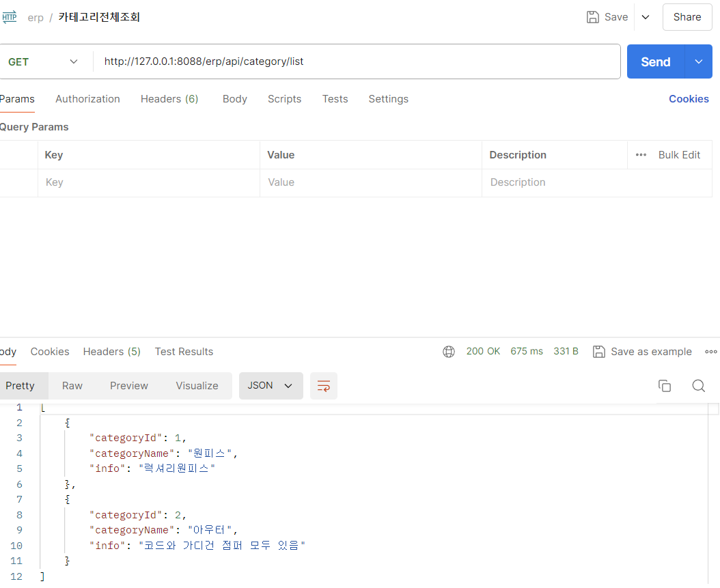Click the HTTP request type icon
Screen dimensions: 720x588
[9, 18]
